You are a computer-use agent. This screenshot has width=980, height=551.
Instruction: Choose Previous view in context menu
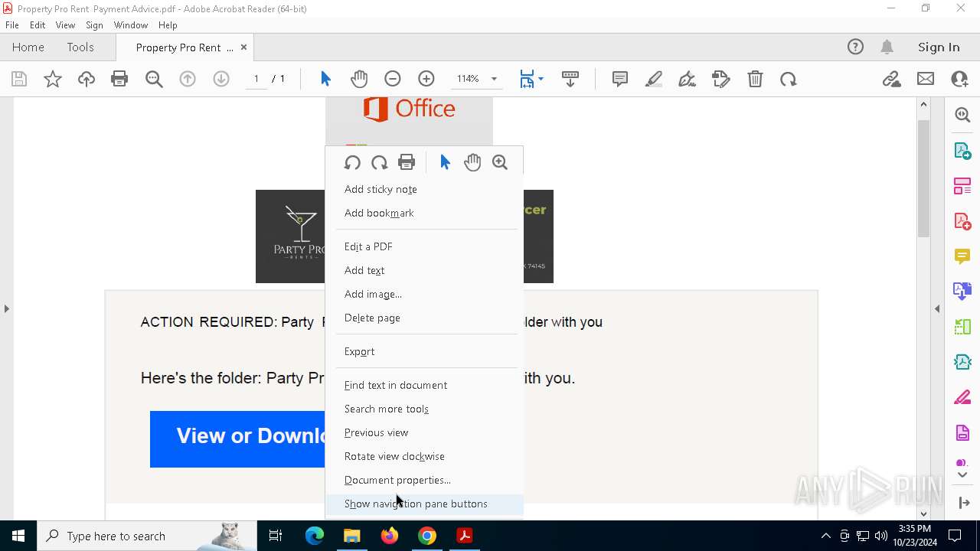(x=424, y=432)
